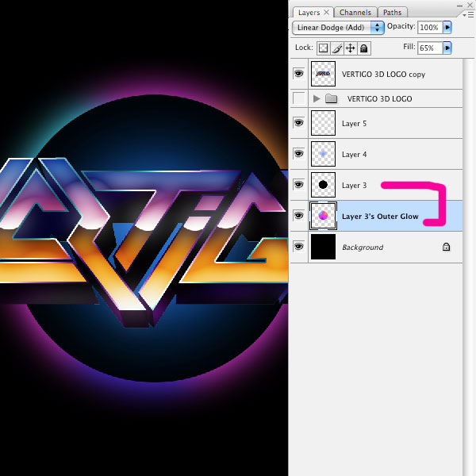The image size is (476, 476).
Task: Open the Opacity slider arrow
Action: point(447,27)
